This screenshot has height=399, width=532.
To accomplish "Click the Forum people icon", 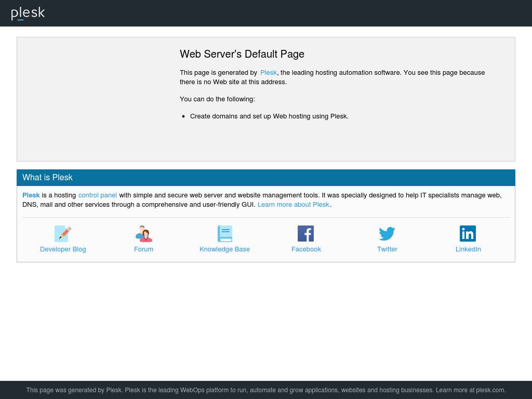I will (144, 234).
